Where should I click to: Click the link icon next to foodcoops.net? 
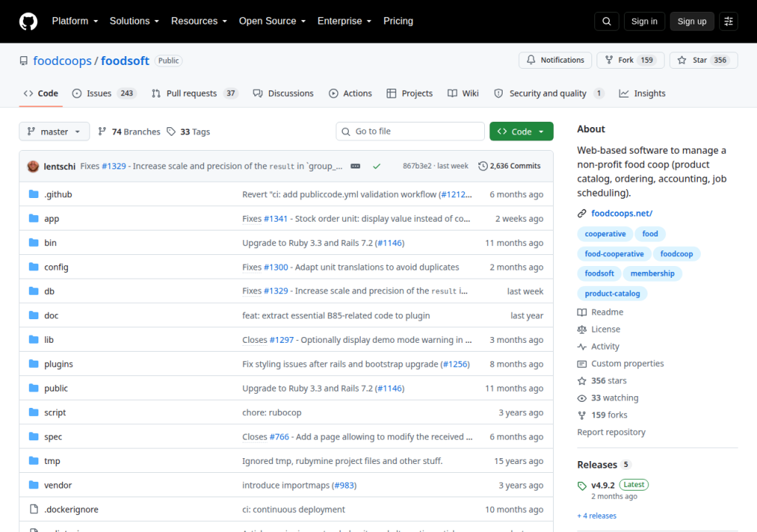click(x=582, y=214)
